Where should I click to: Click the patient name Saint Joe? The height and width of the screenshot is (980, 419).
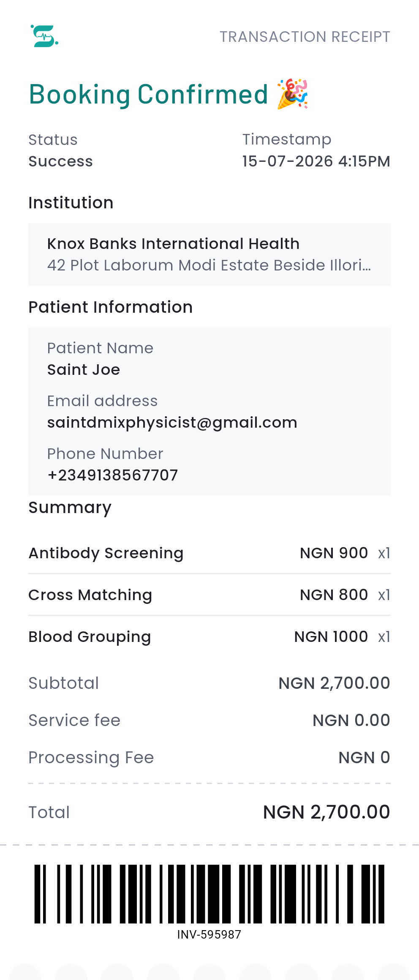[x=84, y=370]
